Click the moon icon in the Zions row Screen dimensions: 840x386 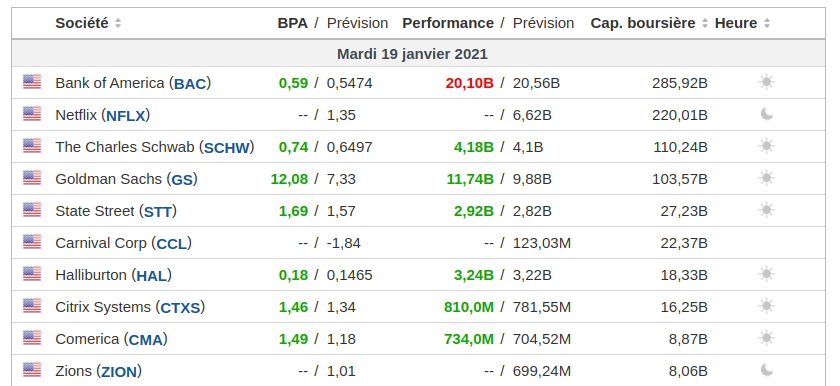coord(767,370)
